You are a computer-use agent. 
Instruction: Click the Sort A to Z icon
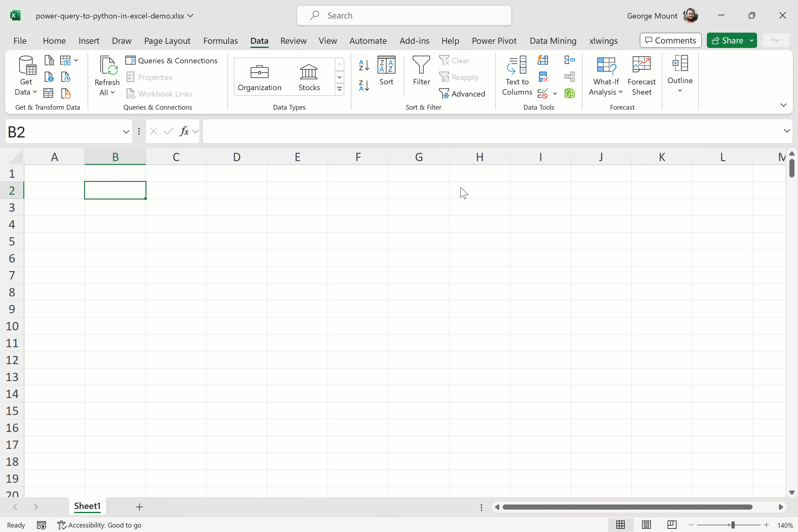[364, 65]
